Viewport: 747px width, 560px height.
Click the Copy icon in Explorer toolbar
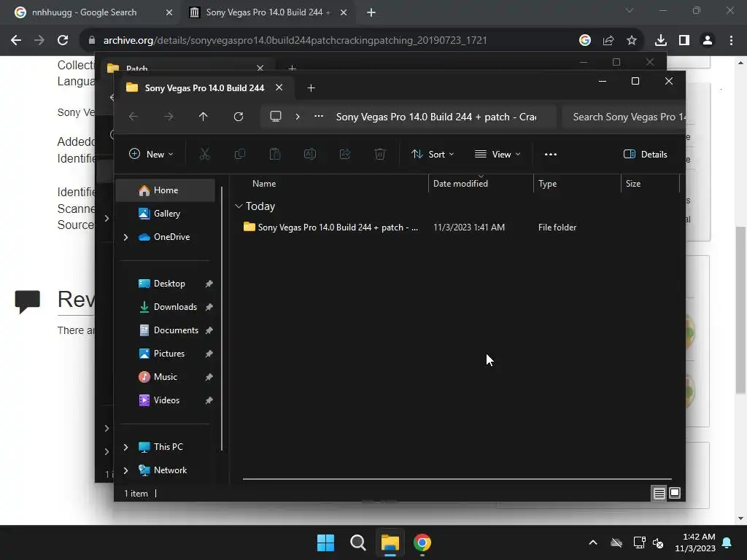(x=239, y=154)
